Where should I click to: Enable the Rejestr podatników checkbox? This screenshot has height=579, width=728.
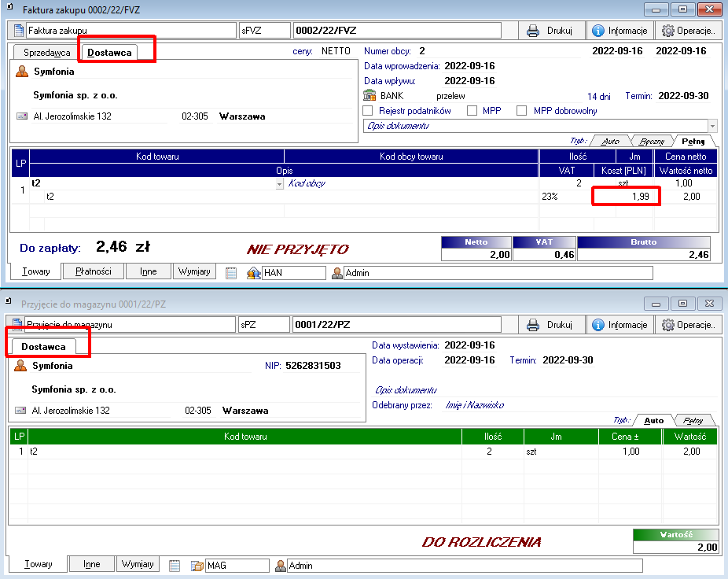pos(369,111)
